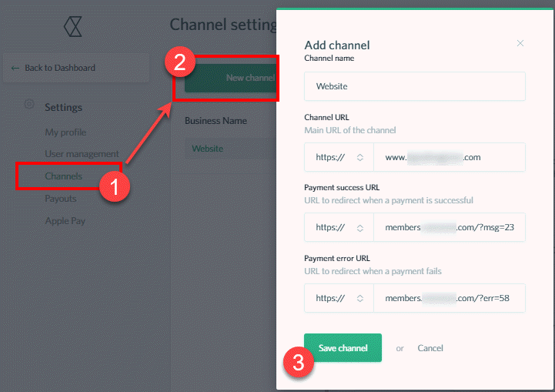Click the app logo in sidebar
The width and height of the screenshot is (555, 392).
(74, 28)
